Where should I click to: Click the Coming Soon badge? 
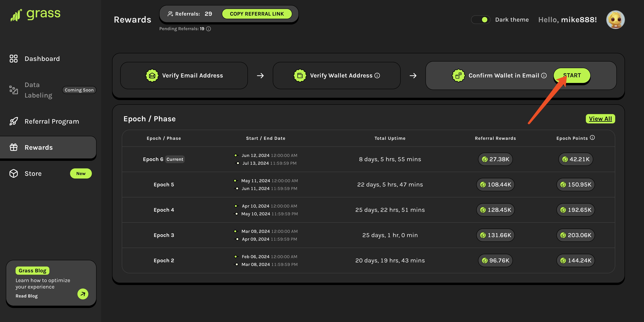click(79, 90)
